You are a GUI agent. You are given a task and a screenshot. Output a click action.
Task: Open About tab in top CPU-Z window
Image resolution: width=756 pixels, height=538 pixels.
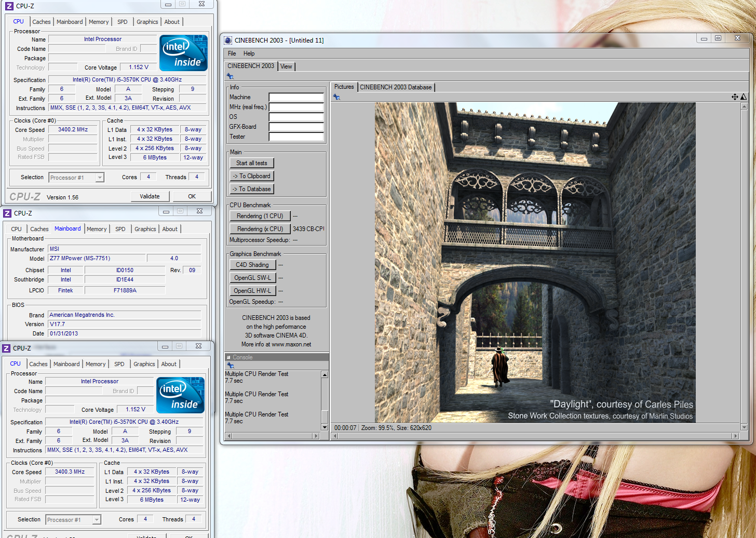172,22
